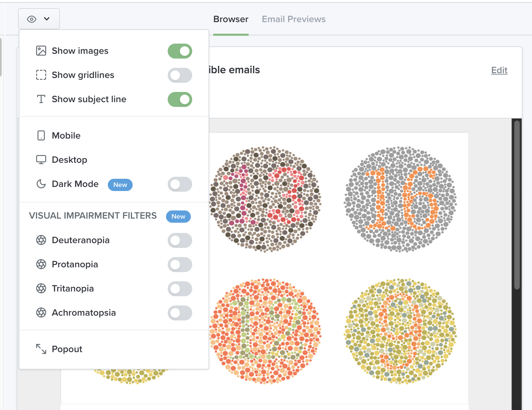
Task: Click the Edit link
Action: tap(499, 70)
